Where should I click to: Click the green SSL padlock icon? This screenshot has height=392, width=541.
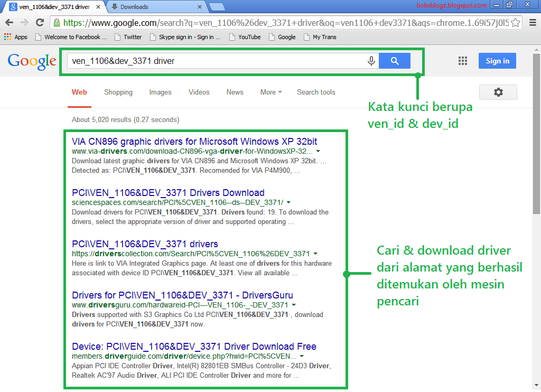click(x=57, y=23)
